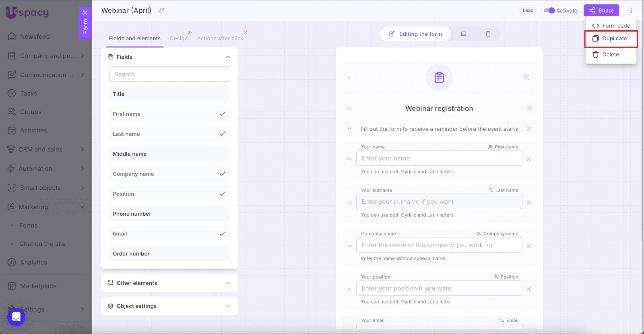The width and height of the screenshot is (644, 334).
Task: Remove the Fill out the form description block
Action: pyautogui.click(x=529, y=129)
